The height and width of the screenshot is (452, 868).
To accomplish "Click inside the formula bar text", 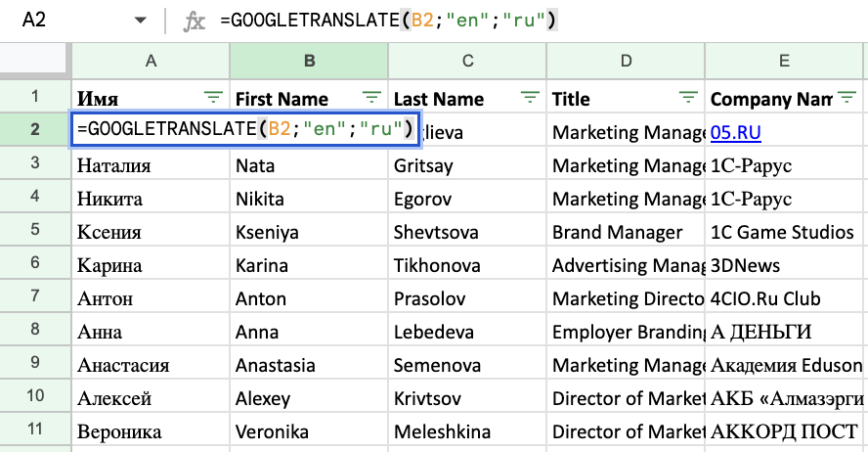I will tap(391, 21).
